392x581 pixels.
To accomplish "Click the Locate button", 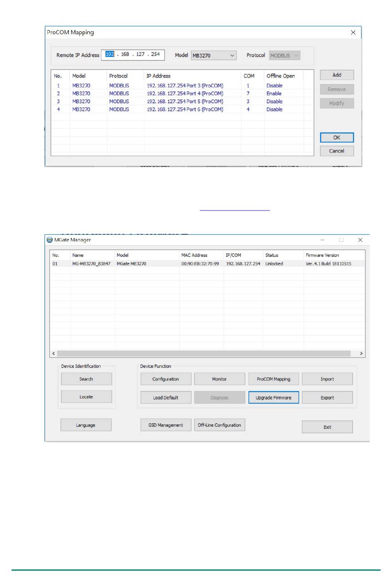I will pos(86,397).
